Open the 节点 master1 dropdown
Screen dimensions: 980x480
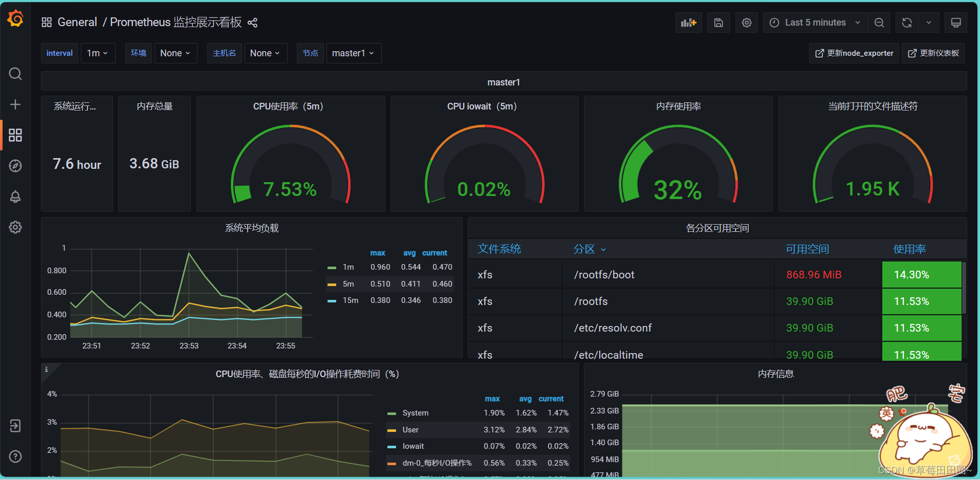pyautogui.click(x=354, y=53)
